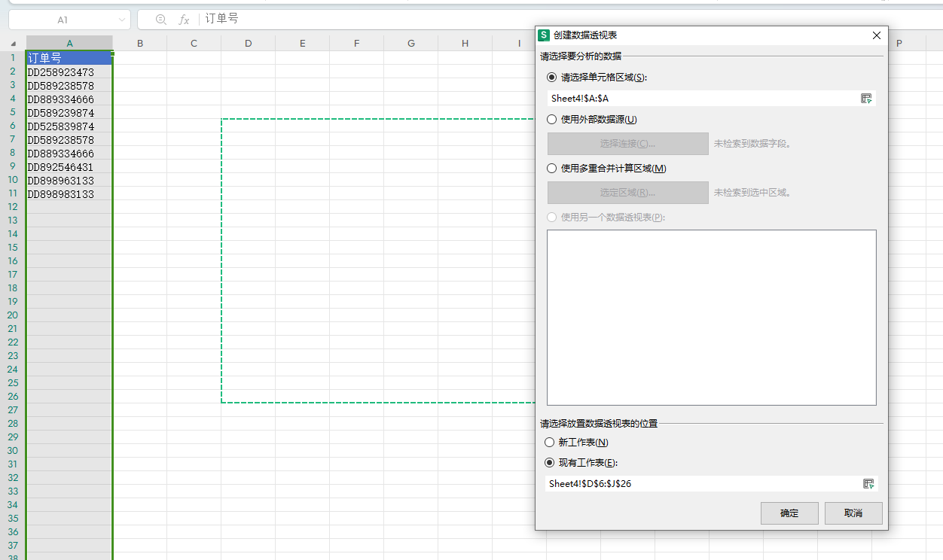
Task: Click cell containing DD525839874
Action: tap(69, 126)
